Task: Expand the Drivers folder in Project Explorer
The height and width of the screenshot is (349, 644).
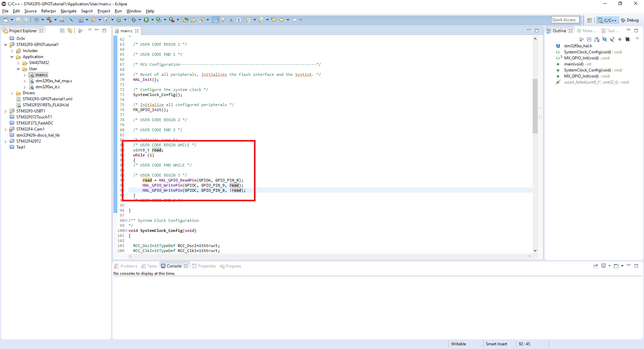Action: [x=12, y=93]
